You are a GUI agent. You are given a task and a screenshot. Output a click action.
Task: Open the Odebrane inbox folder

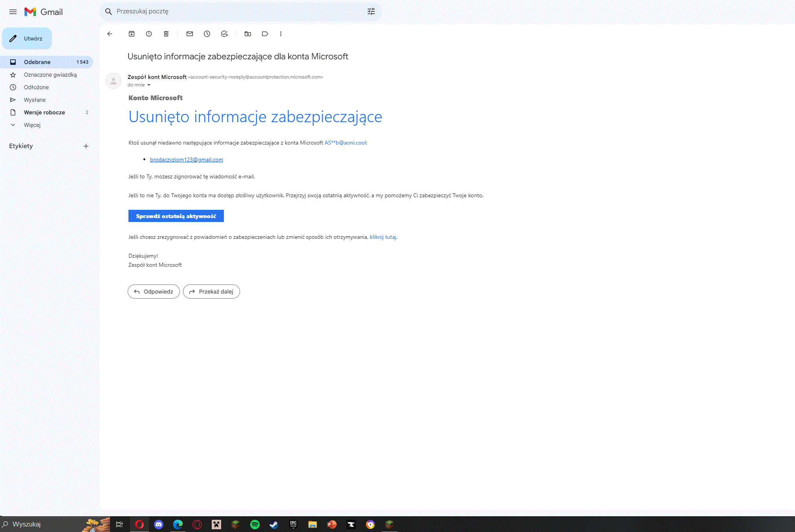pos(46,62)
